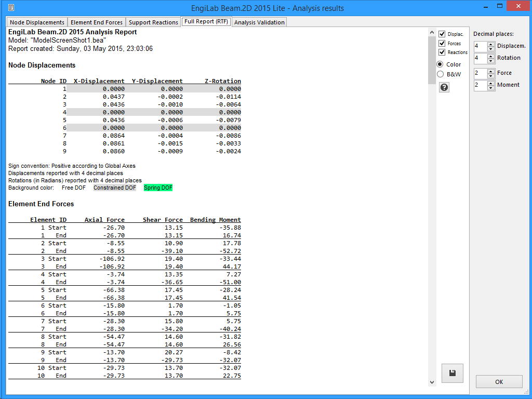Click the save report floppy disk icon
The width and height of the screenshot is (532, 399).
point(452,373)
